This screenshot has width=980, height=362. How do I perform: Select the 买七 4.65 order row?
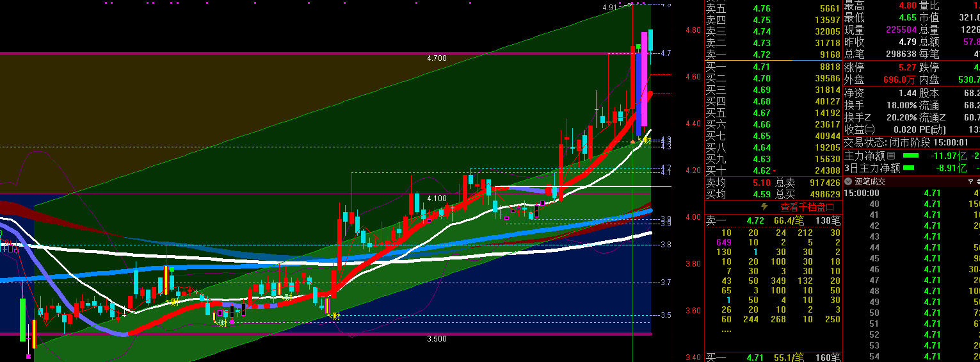tap(773, 136)
